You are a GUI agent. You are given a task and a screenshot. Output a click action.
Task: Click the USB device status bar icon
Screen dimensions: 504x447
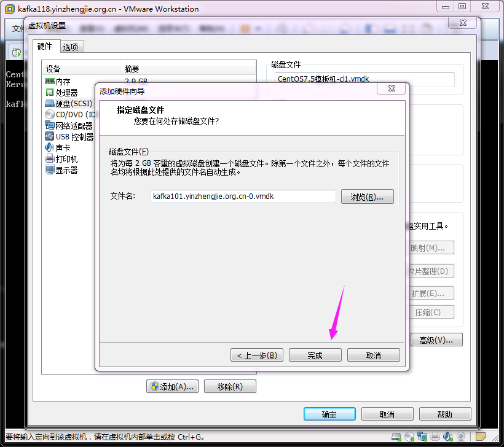tap(461, 437)
